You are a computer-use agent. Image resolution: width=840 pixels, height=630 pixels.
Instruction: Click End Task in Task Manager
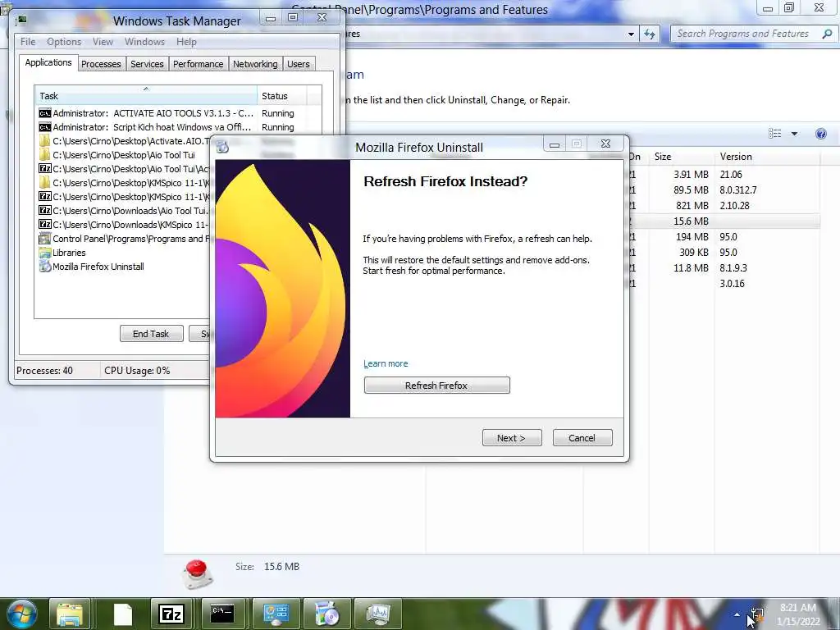(151, 334)
